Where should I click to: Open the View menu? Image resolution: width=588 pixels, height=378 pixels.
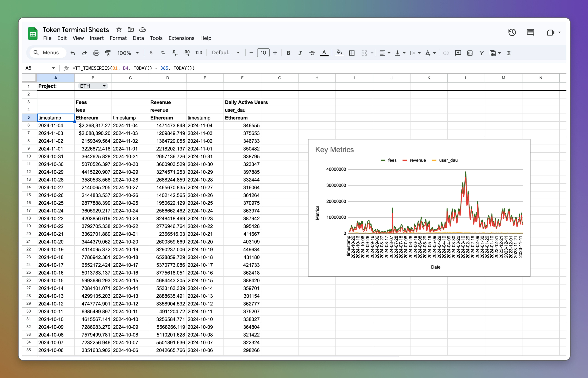pos(78,38)
